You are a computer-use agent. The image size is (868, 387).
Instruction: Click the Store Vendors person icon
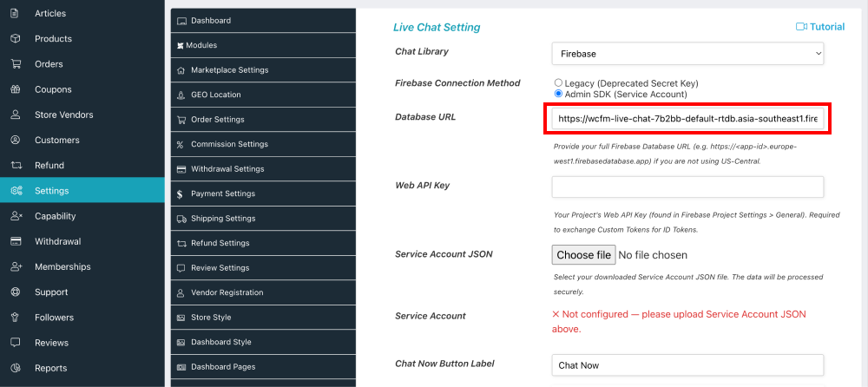click(x=16, y=115)
